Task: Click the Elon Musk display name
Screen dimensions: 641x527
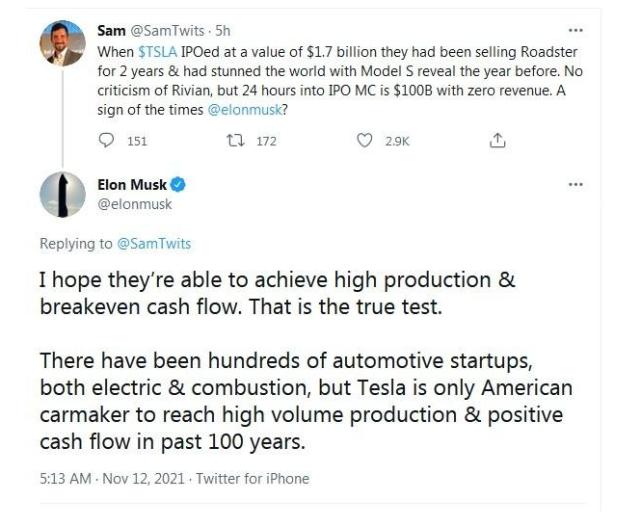Action: tap(132, 185)
